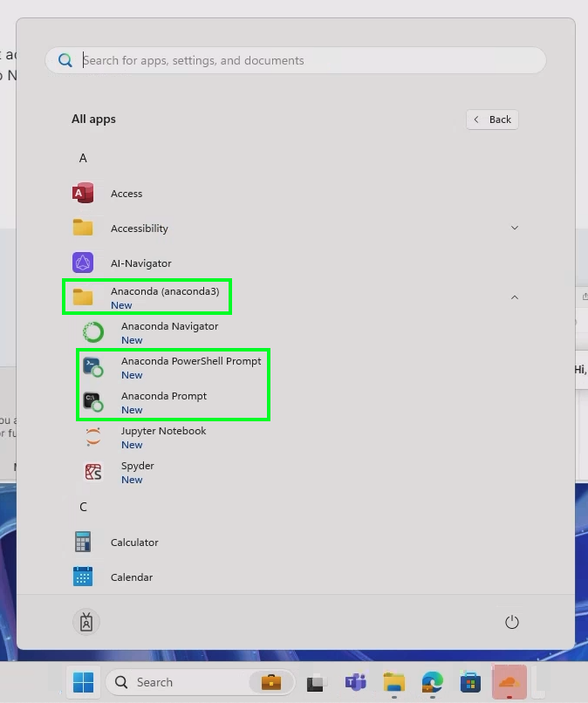This screenshot has width=588, height=703.
Task: Click the Anaconda (anaconda3) folder icon
Action: [x=83, y=297]
